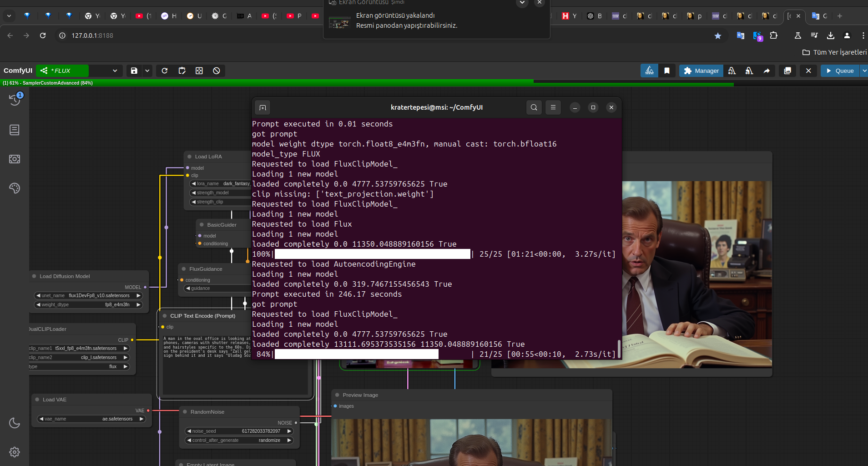Open the model library sidebar icon
Image resolution: width=868 pixels, height=466 pixels.
tap(15, 159)
